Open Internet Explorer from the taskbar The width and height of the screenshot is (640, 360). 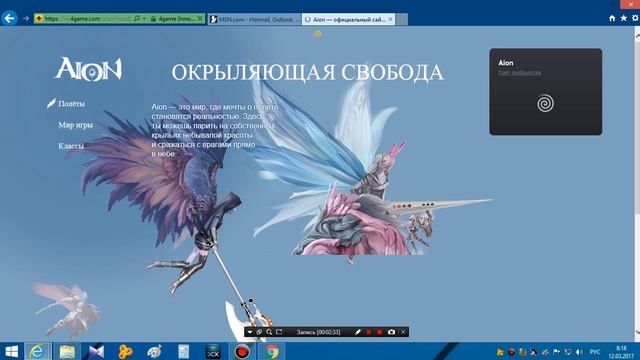pyautogui.click(x=38, y=351)
